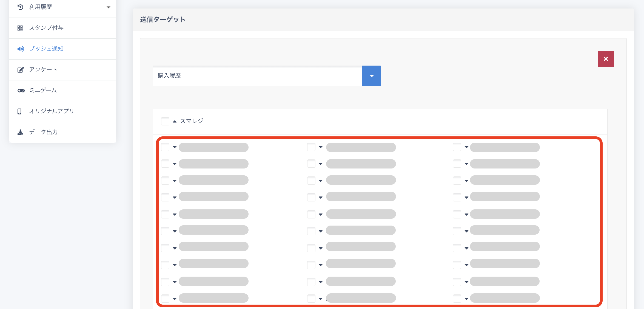
Task: Expand the 利用履歴 menu arrow
Action: [109, 7]
